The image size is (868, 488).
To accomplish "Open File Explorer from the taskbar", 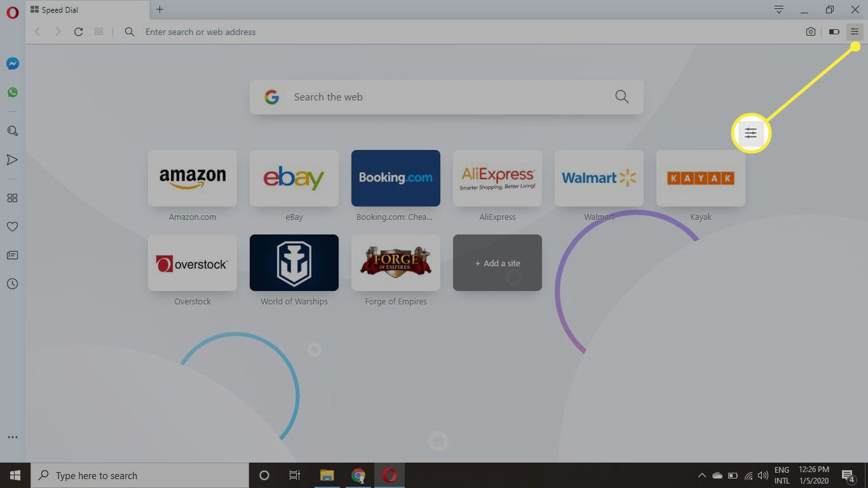I will click(x=327, y=475).
